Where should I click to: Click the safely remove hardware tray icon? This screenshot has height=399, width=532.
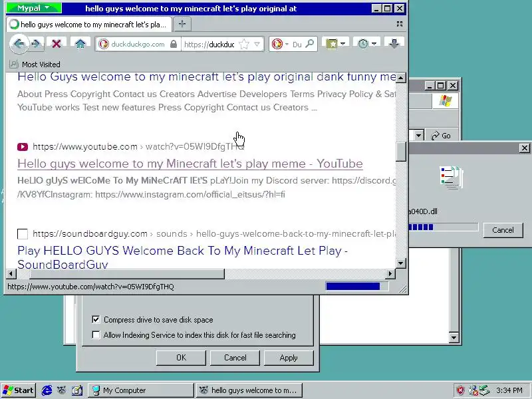485,390
